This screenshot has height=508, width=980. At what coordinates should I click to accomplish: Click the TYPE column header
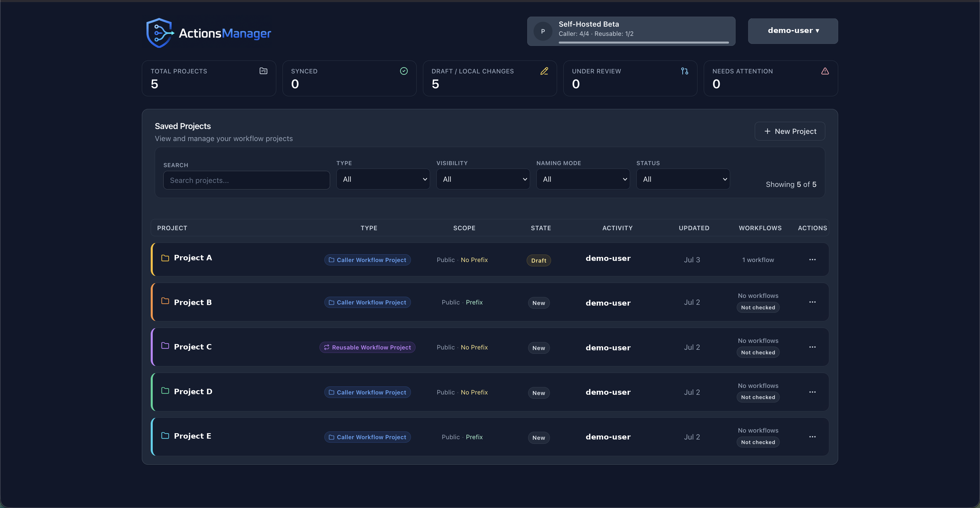click(369, 228)
